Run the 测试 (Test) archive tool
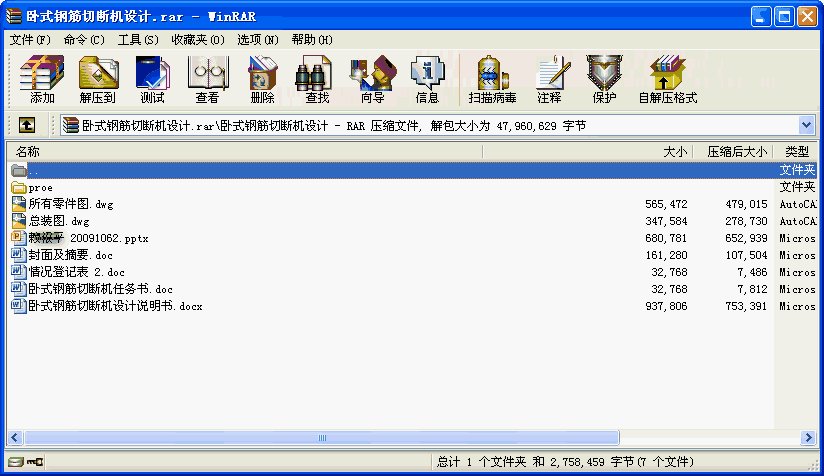The image size is (824, 476). pos(152,80)
